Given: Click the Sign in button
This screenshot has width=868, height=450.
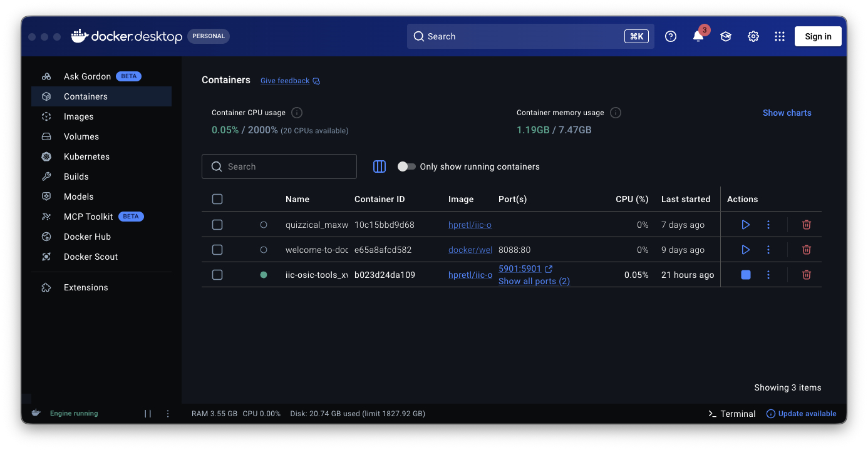Looking at the screenshot, I should [x=817, y=36].
